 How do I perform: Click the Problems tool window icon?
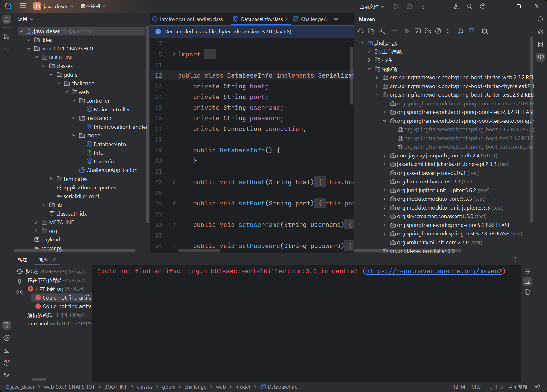(x=7, y=363)
